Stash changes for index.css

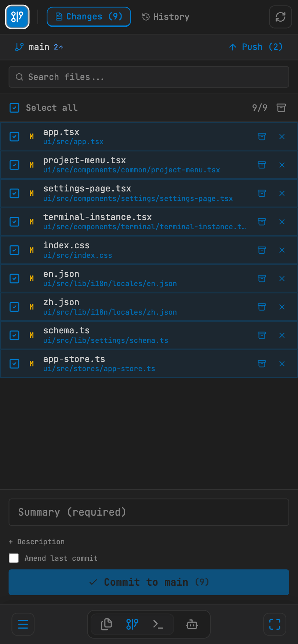tap(262, 250)
